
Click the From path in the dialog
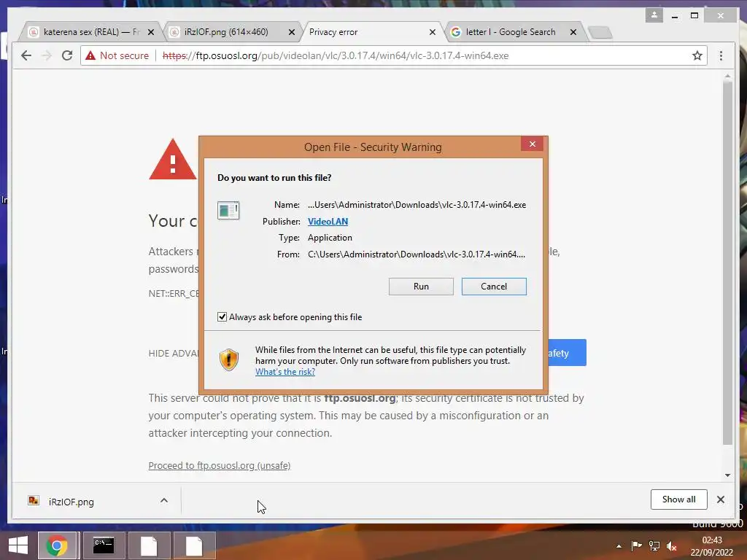[x=417, y=254]
